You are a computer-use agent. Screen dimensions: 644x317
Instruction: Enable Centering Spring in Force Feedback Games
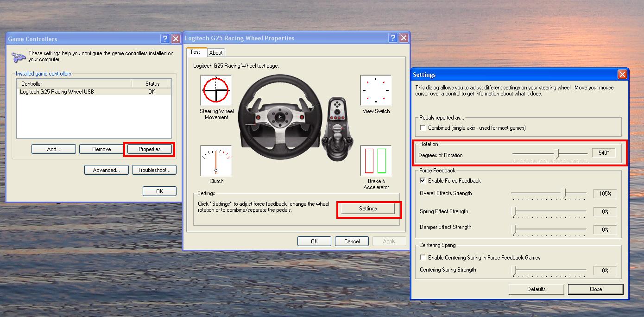tap(423, 257)
